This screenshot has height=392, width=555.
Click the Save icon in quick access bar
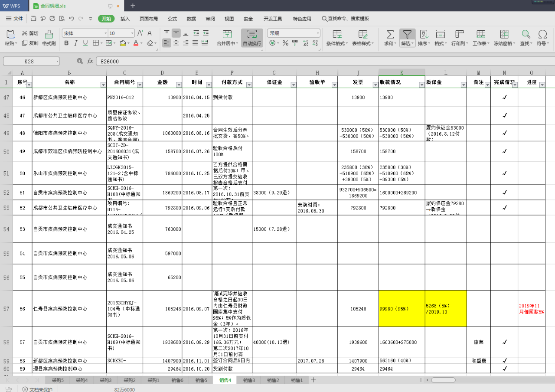coord(33,19)
